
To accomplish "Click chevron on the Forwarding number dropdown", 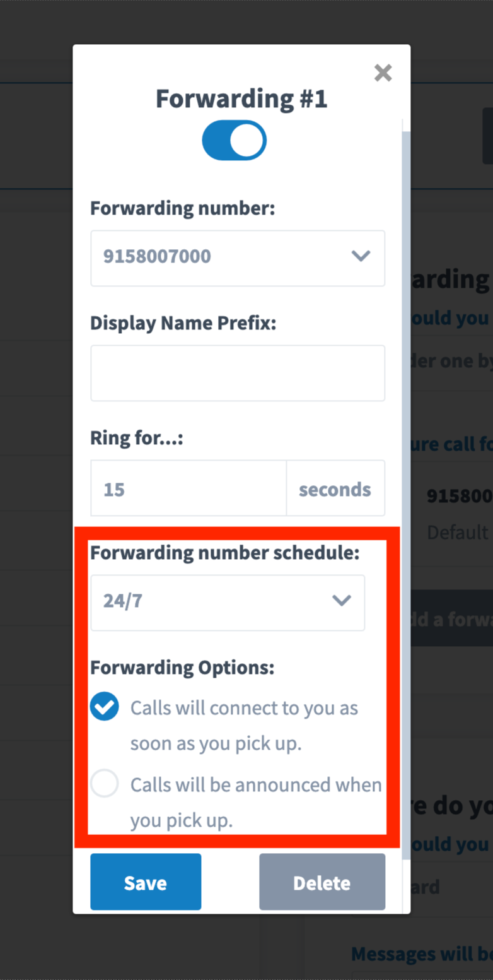I will 361,256.
